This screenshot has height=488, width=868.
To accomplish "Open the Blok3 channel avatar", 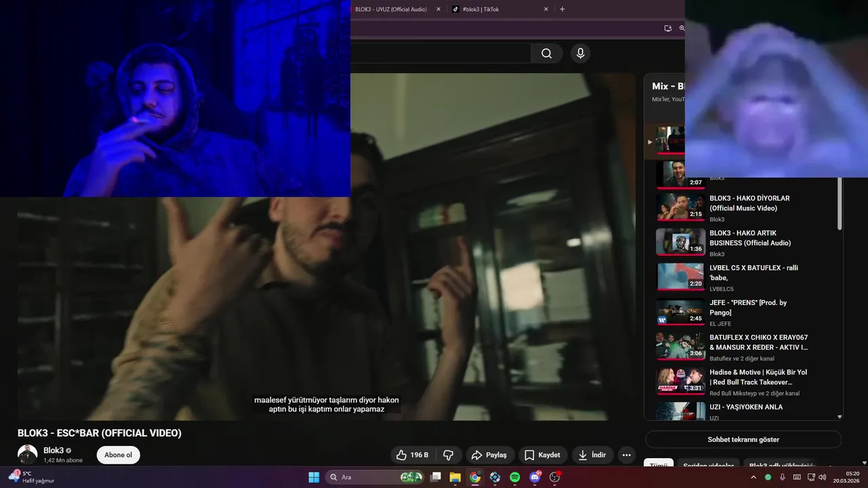I will pyautogui.click(x=28, y=455).
